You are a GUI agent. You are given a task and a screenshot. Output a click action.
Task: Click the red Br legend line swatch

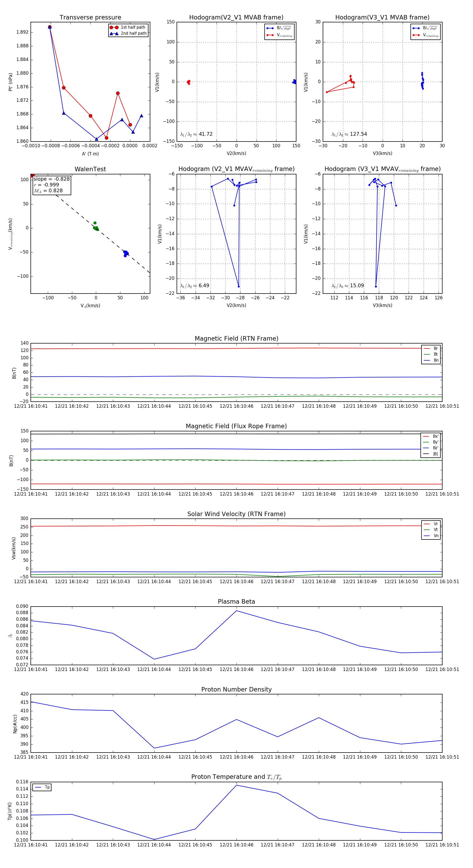pyautogui.click(x=426, y=349)
